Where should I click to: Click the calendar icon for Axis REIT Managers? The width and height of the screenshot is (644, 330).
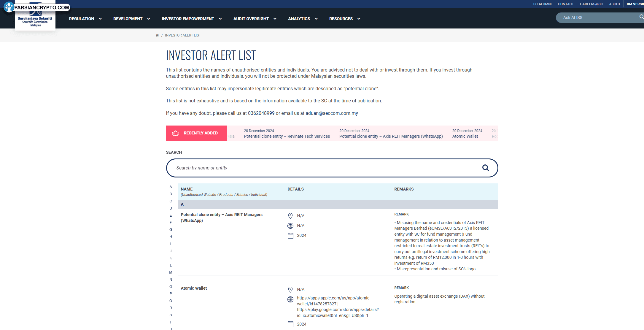coord(290,236)
